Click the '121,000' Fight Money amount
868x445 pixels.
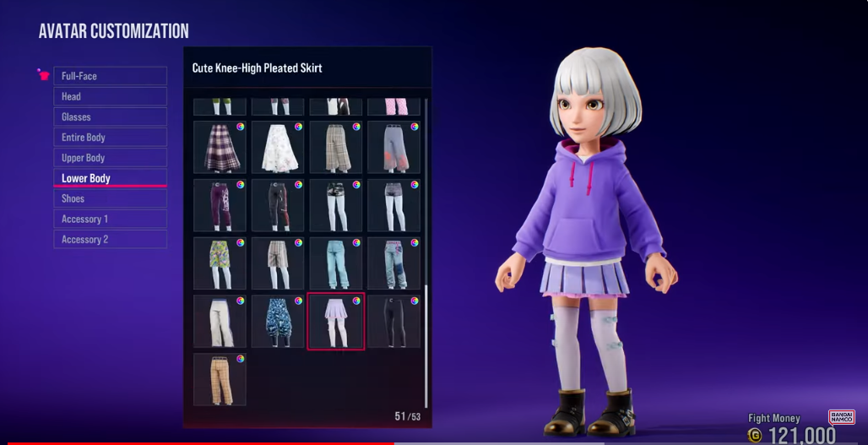[801, 436]
